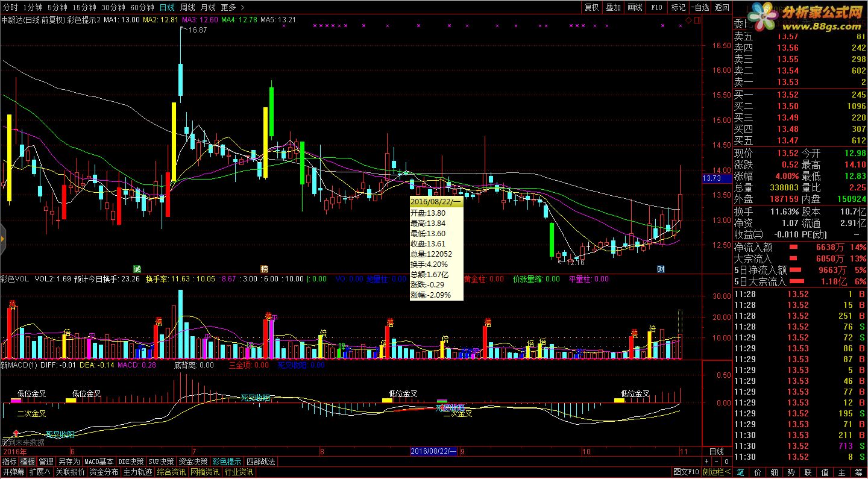Viewport: 868px width, 479px height.
Task: Click the 2016/08/22 date marker on axis
Action: [x=433, y=451]
